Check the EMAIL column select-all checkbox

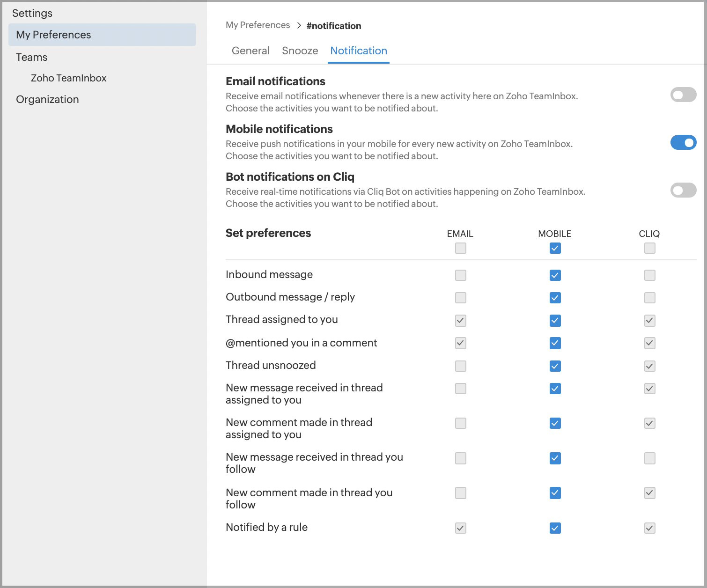(x=461, y=248)
